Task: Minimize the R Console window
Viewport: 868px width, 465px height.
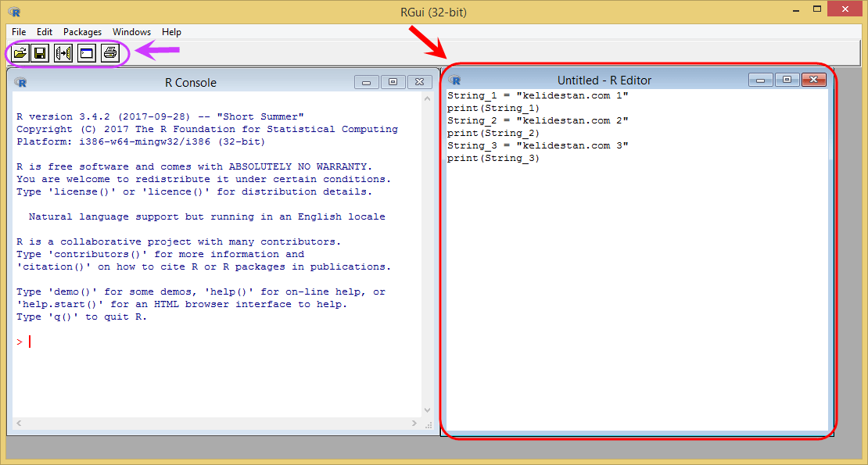Action: click(x=367, y=82)
